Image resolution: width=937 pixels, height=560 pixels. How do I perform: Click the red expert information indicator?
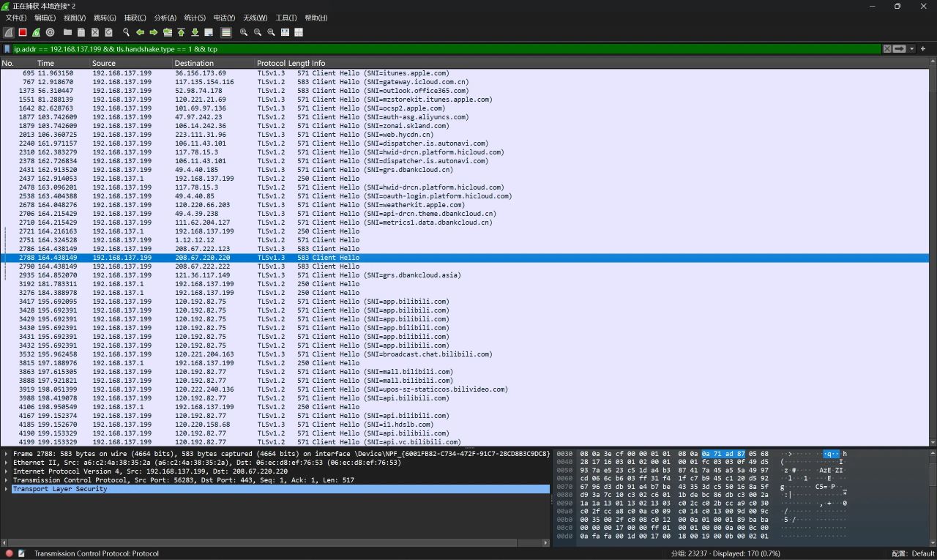coord(9,553)
